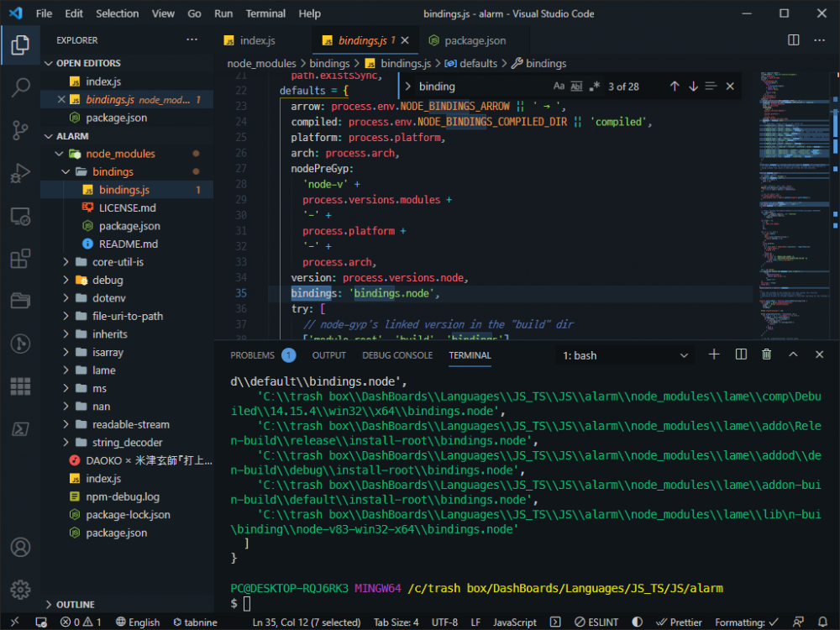Close the terminal panel
Viewport: 840px width, 630px height.
pos(819,354)
